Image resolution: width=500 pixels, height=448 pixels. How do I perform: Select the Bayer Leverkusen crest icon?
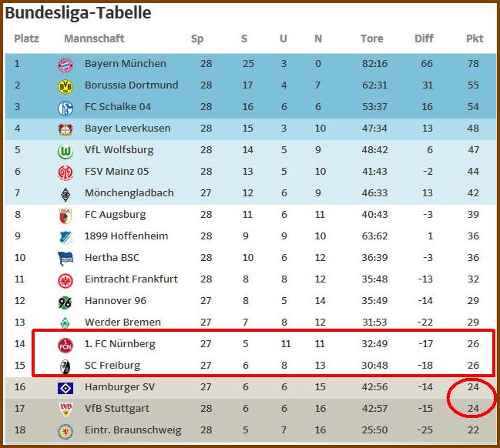[x=65, y=129]
